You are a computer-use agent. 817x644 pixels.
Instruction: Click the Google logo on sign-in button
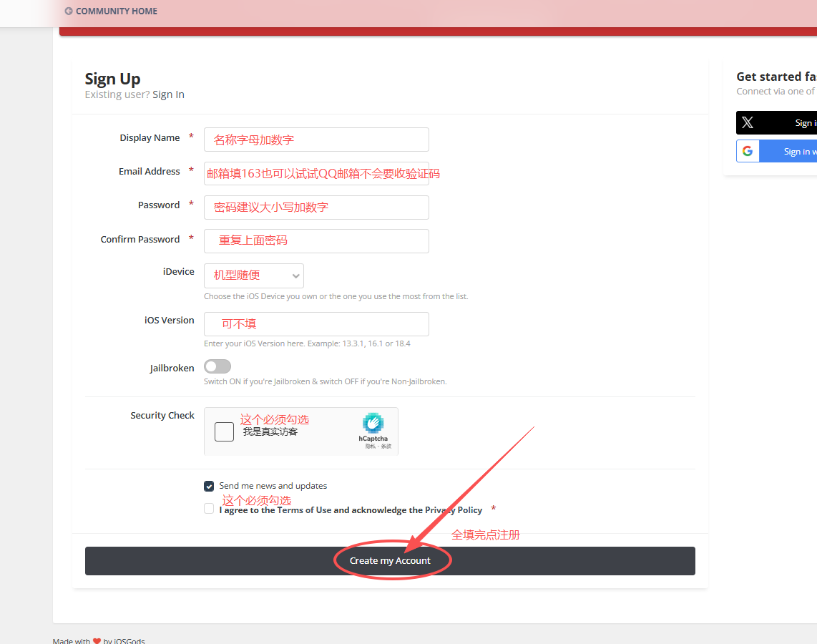[748, 151]
